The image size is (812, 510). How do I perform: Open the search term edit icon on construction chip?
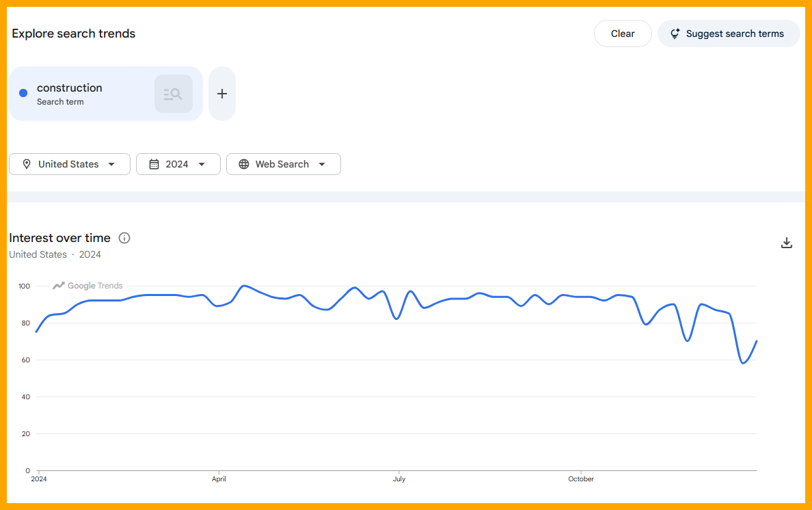173,93
